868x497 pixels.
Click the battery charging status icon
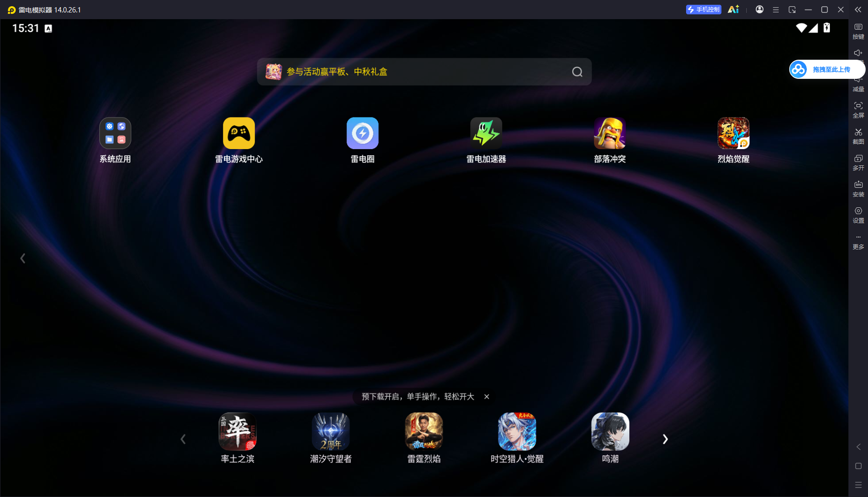(x=827, y=28)
